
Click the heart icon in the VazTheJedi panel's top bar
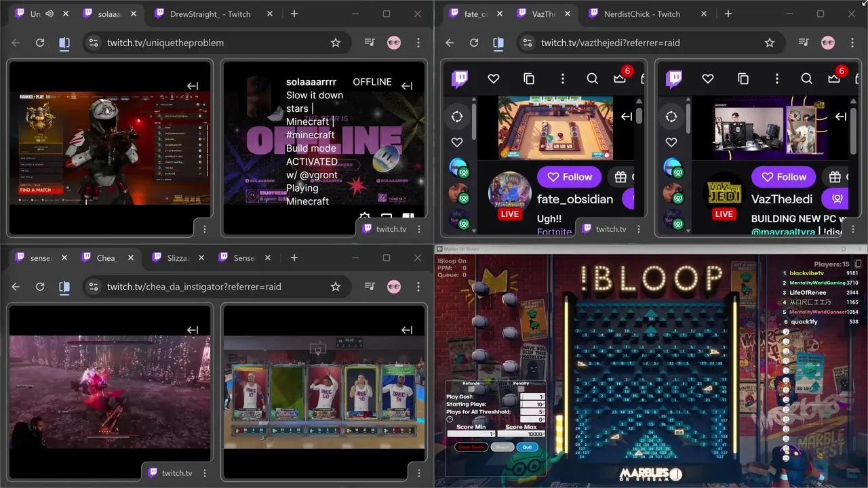point(708,79)
